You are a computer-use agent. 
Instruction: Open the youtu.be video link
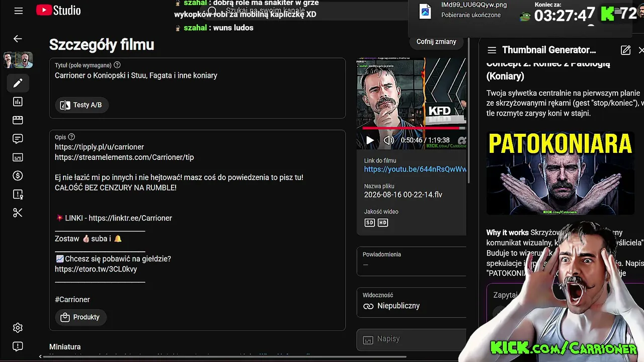point(415,169)
